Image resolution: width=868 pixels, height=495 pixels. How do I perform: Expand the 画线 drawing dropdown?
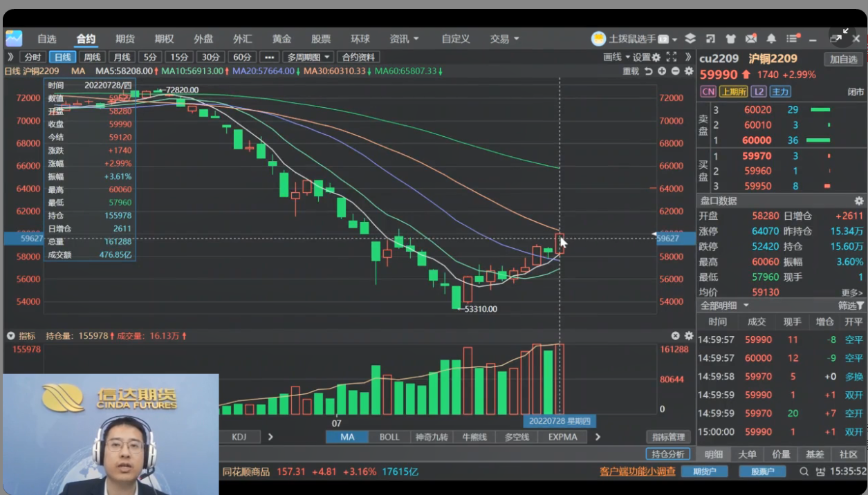[x=616, y=57]
